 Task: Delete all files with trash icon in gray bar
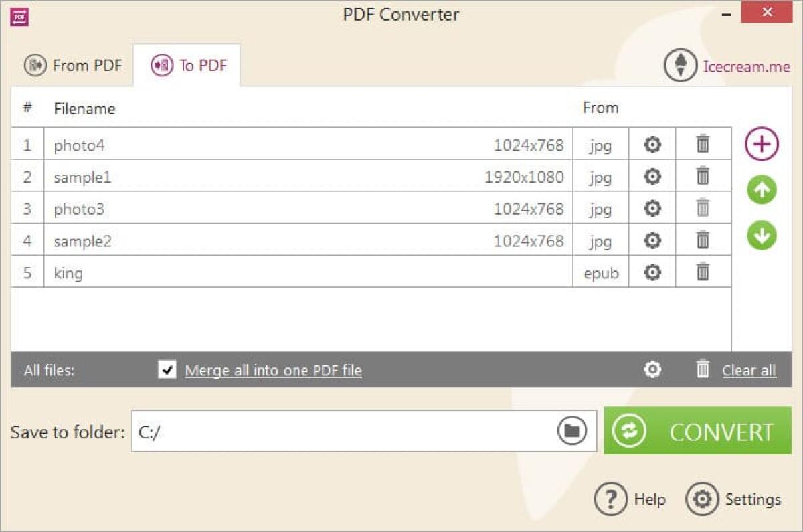[703, 369]
